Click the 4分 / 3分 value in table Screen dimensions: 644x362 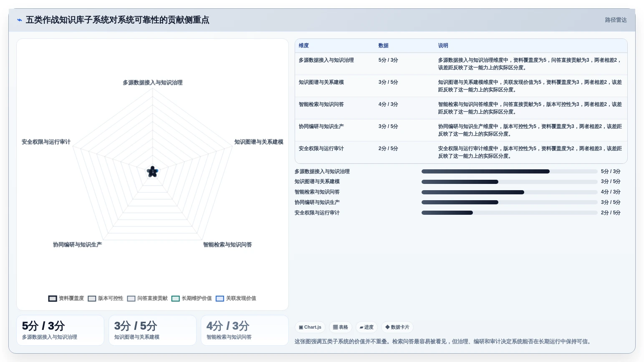pyautogui.click(x=388, y=104)
